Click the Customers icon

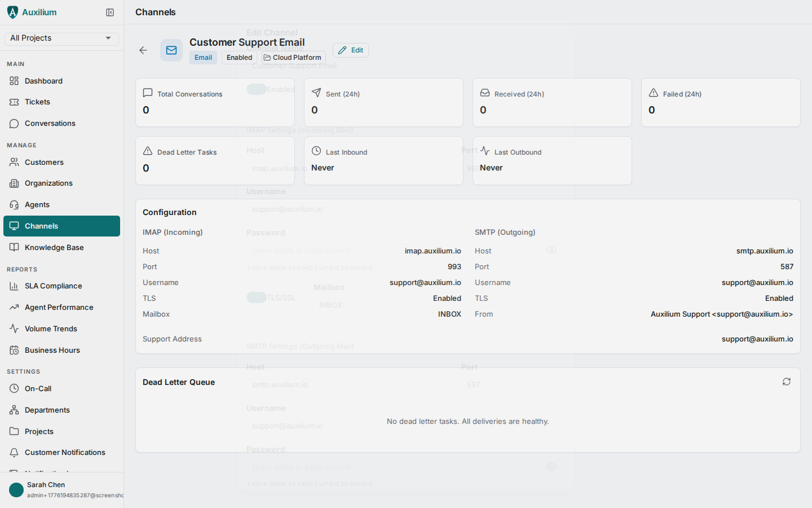coord(14,162)
